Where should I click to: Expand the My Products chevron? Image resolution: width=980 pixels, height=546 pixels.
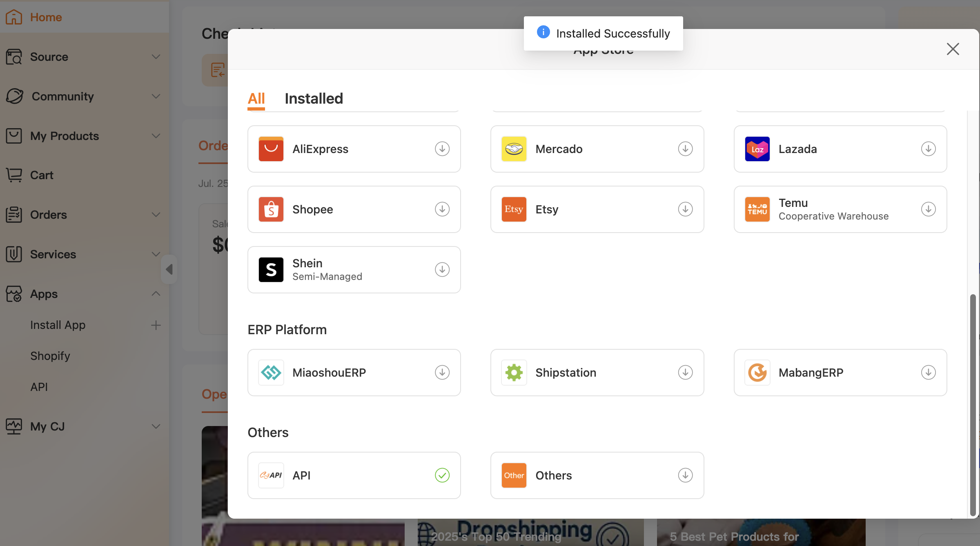click(156, 136)
